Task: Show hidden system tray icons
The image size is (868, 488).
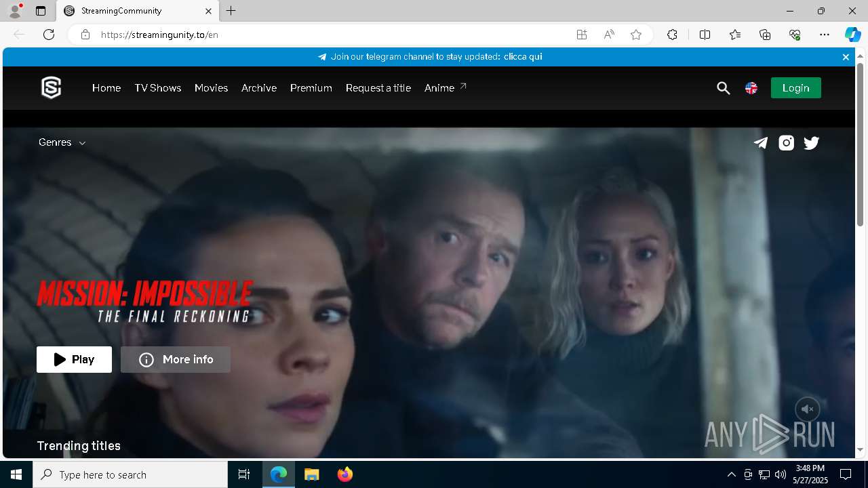Action: point(731,474)
